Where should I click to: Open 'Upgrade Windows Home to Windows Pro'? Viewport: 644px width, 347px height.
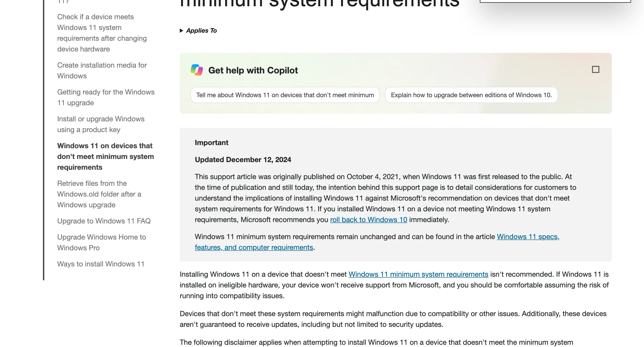tap(102, 242)
